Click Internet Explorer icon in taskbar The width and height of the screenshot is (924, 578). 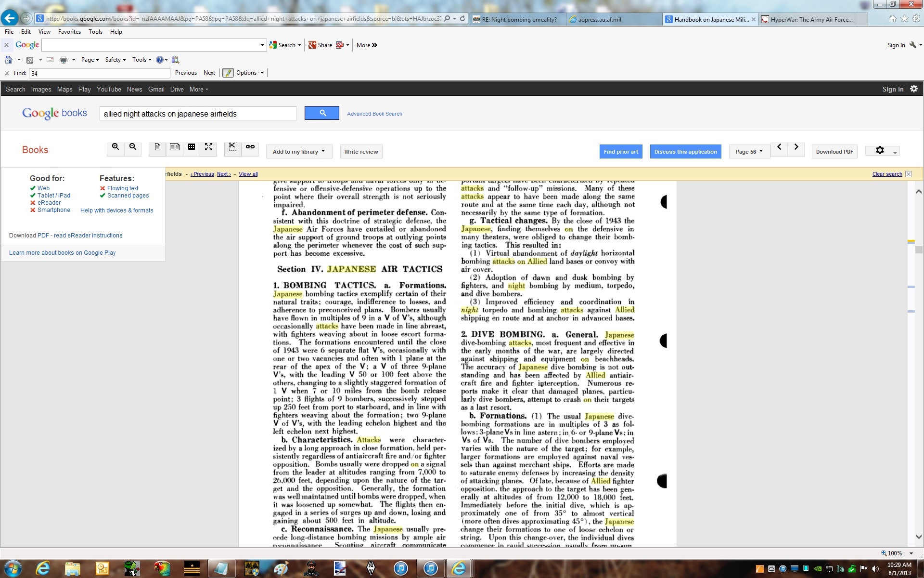coord(43,569)
